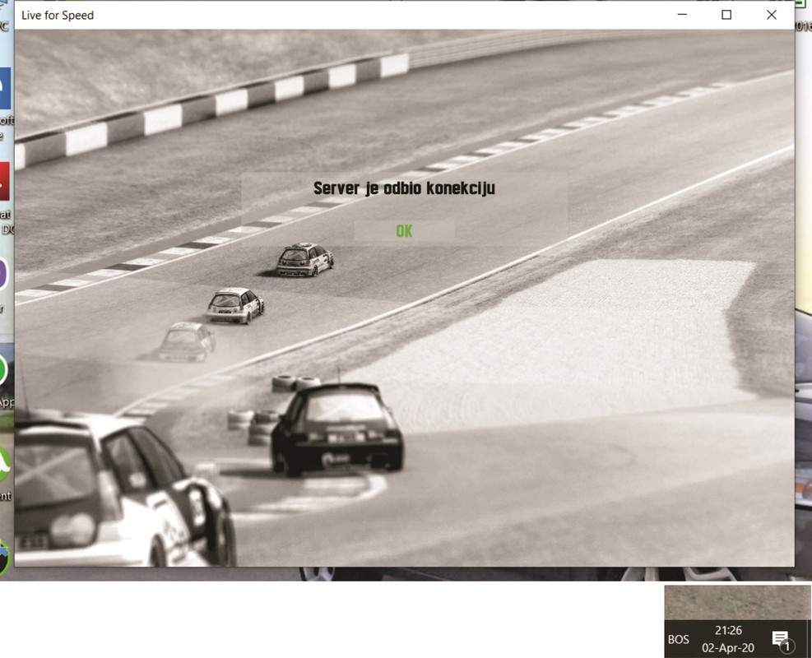This screenshot has height=658, width=812.
Task: Maximize the Live for Speed window
Action: pyautogui.click(x=726, y=15)
